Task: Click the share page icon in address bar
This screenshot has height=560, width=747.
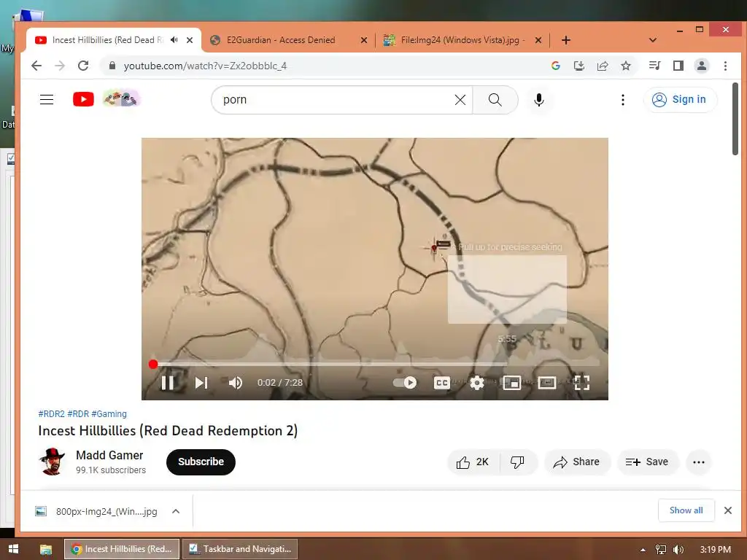Action: [x=603, y=66]
